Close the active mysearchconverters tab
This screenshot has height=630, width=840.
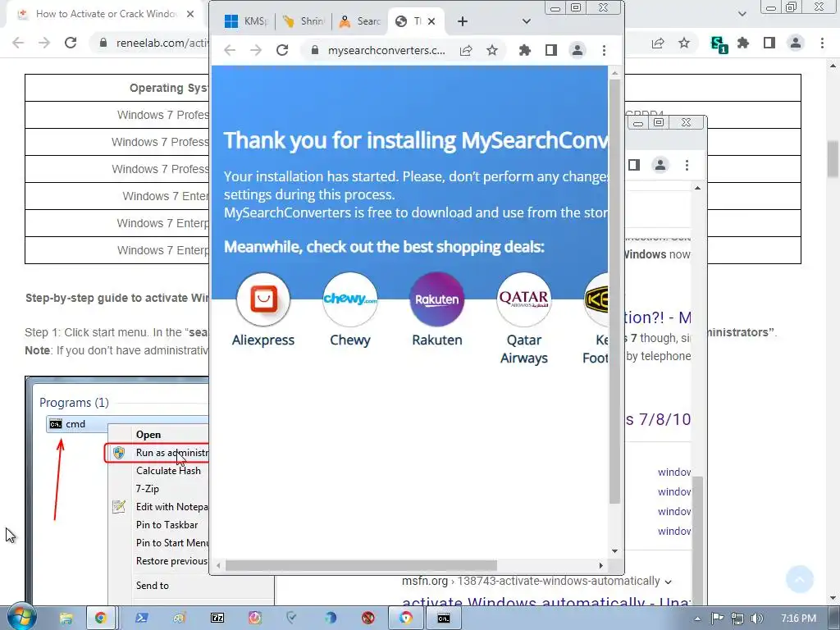point(431,21)
